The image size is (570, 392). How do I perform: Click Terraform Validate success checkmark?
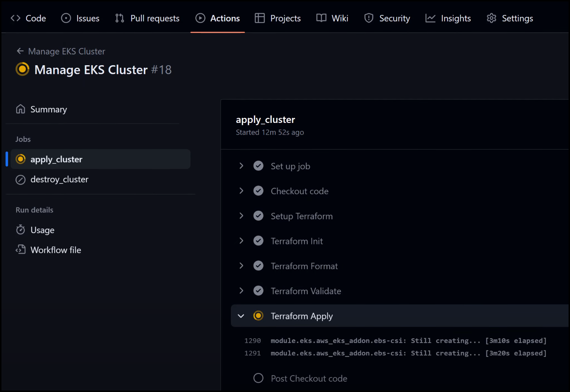click(x=258, y=291)
